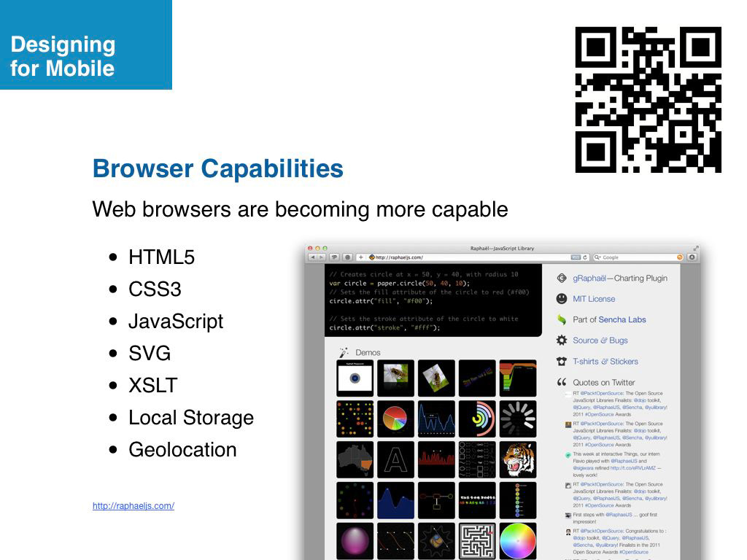Open the raphaeljs.com hyperlink below the list
The width and height of the screenshot is (747, 560).
pyautogui.click(x=133, y=506)
